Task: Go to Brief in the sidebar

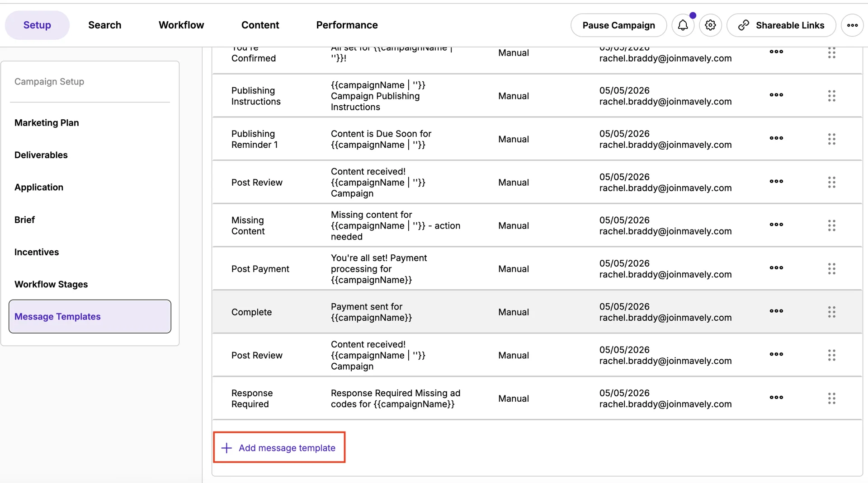Action: (24, 220)
